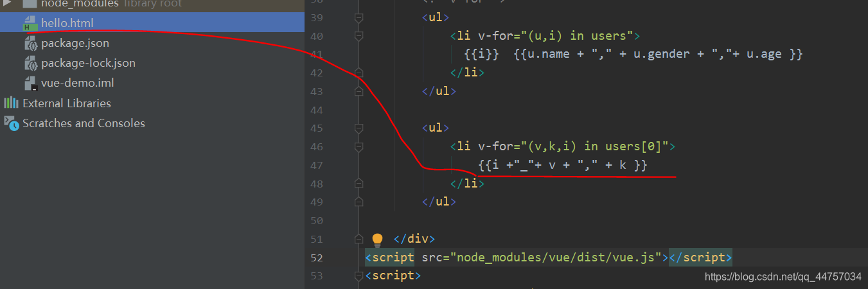
Task: Click the fold end marker on line 51
Action: pos(359,239)
